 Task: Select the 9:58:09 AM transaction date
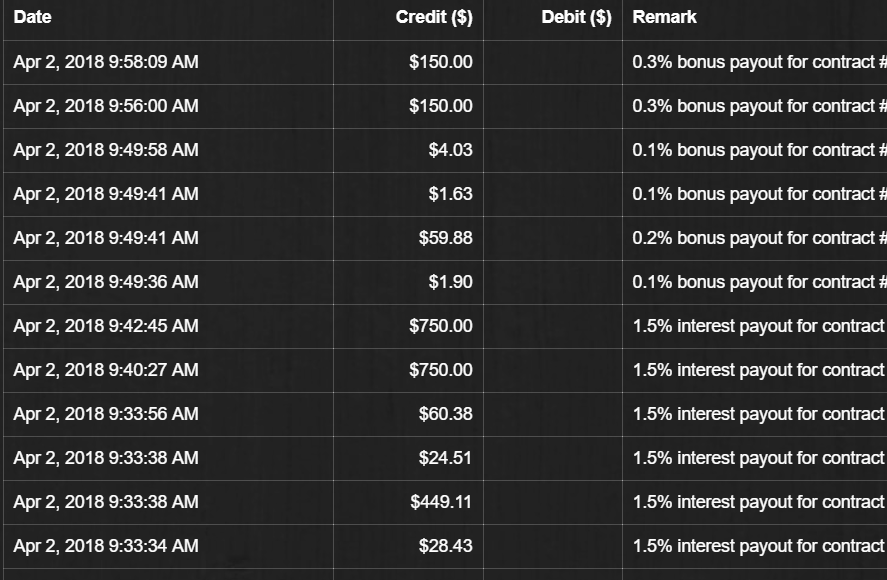(x=106, y=62)
